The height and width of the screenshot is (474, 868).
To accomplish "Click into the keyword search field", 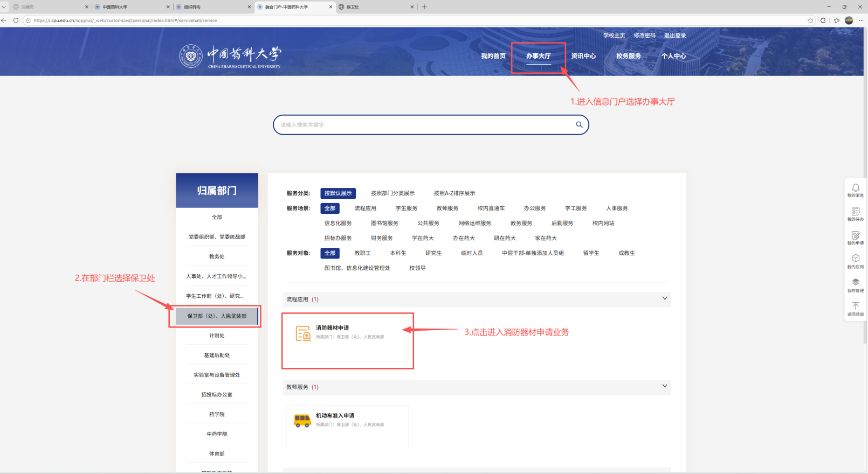I will pyautogui.click(x=421, y=124).
